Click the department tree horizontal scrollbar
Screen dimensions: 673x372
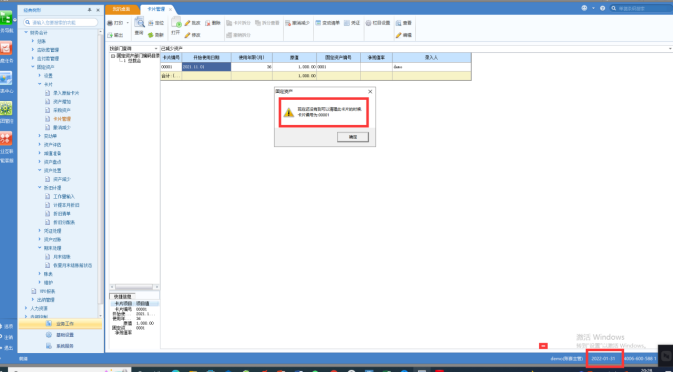point(135,287)
